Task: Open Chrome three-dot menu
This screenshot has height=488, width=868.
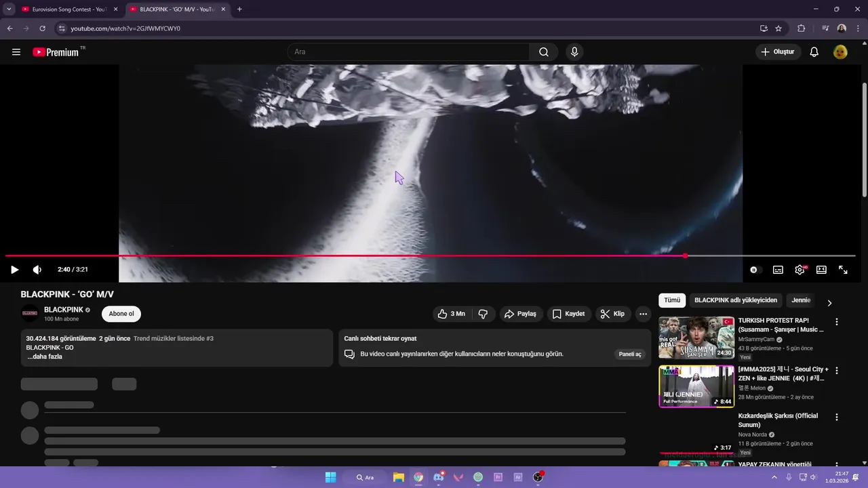Action: (x=858, y=28)
